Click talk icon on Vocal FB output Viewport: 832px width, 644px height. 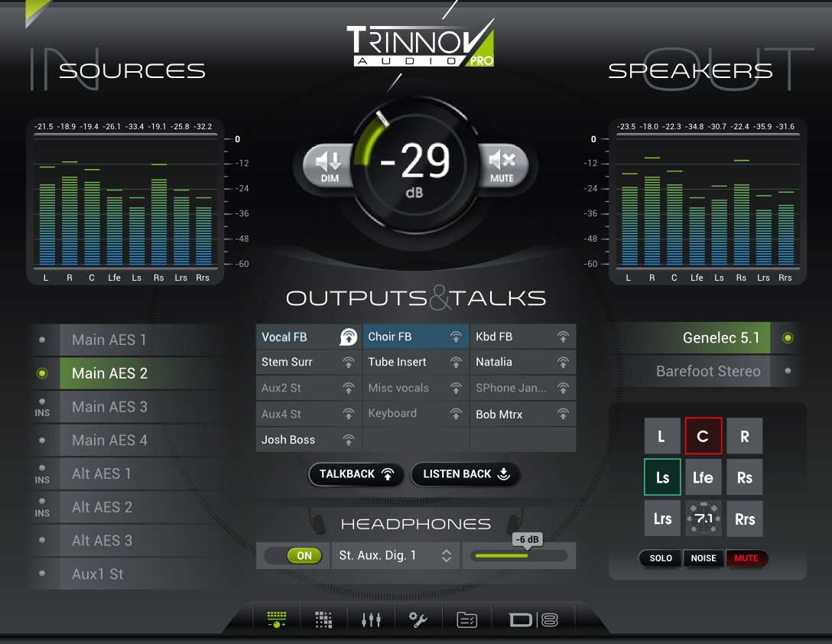[349, 337]
